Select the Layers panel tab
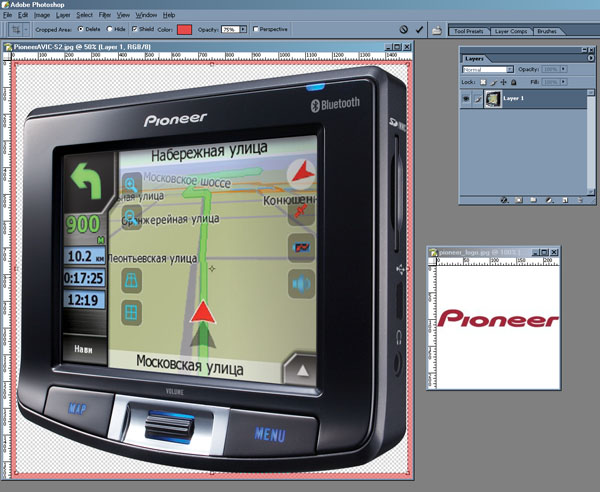Image resolution: width=600 pixels, height=492 pixels. pyautogui.click(x=474, y=59)
